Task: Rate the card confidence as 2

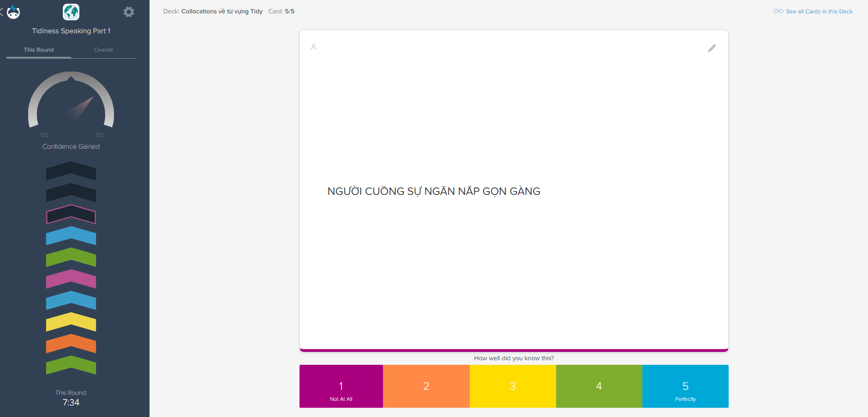Action: pos(426,387)
